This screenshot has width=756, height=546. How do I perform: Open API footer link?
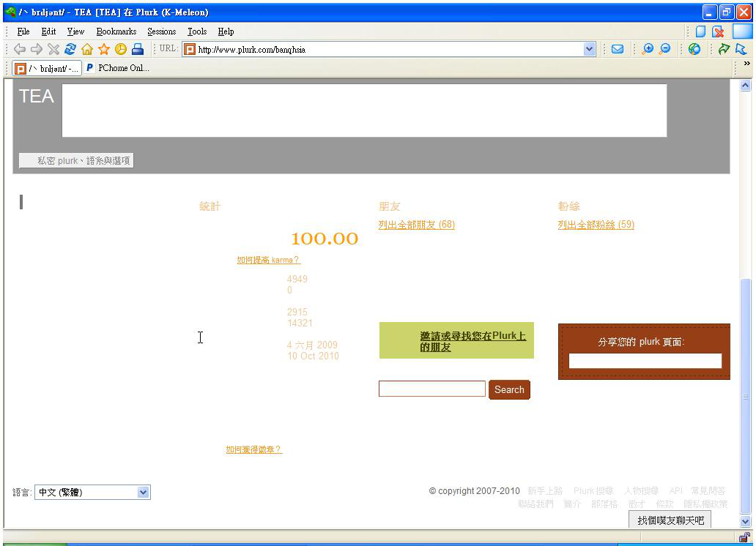click(675, 490)
